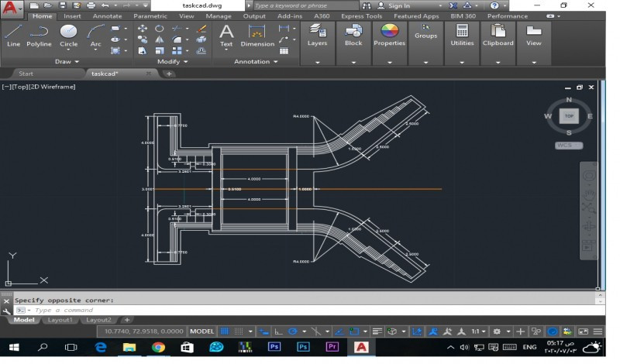The height and width of the screenshot is (364, 620).
Task: Select the Dimension tool
Action: tap(257, 34)
